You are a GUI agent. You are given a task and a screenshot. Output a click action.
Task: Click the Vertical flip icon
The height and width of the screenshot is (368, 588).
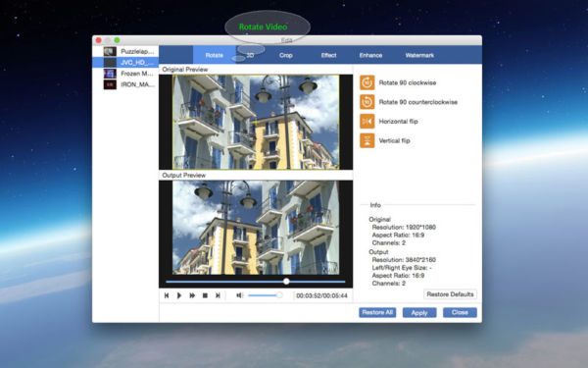coord(367,140)
